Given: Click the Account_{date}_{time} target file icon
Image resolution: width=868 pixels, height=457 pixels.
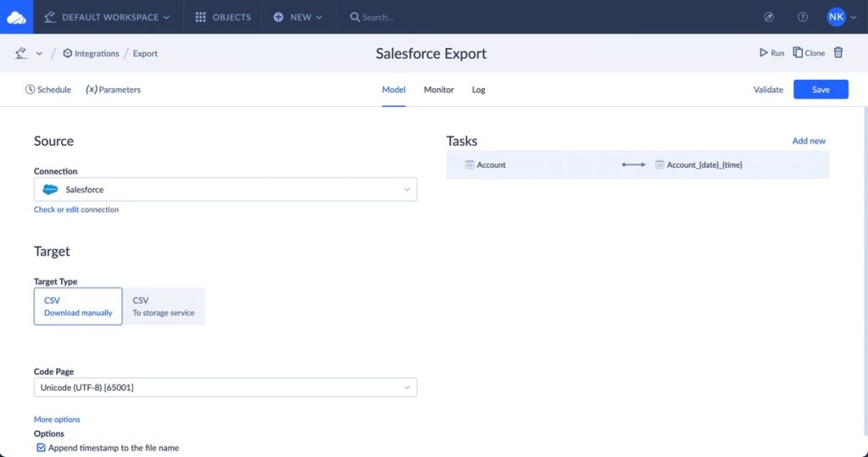Looking at the screenshot, I should pyautogui.click(x=659, y=164).
